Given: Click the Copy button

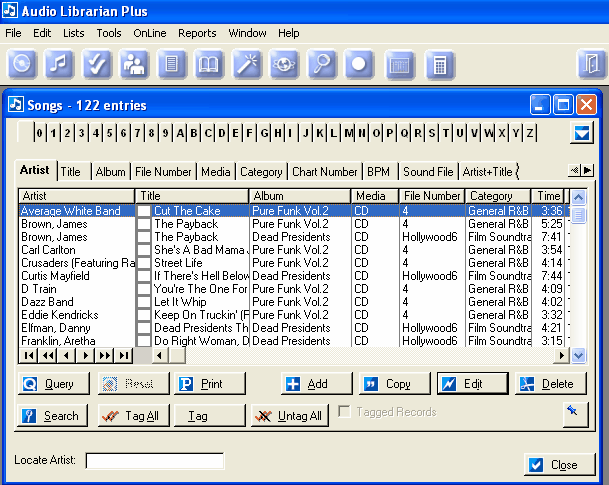Looking at the screenshot, I should (395, 384).
